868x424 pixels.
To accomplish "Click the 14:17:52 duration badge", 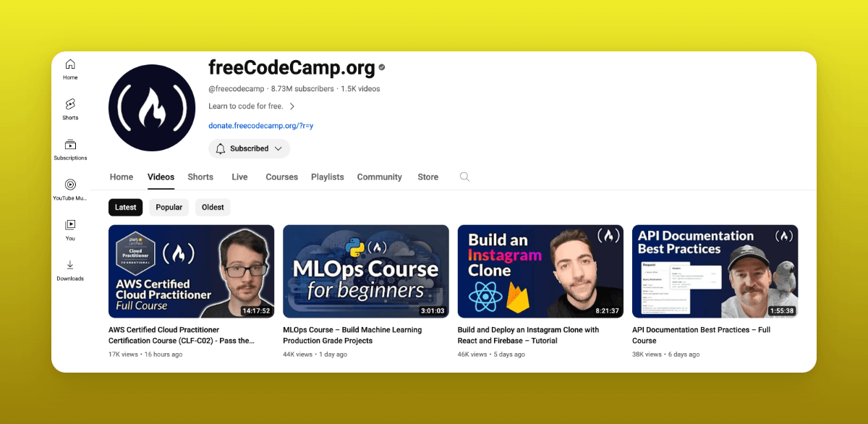I will (x=256, y=310).
